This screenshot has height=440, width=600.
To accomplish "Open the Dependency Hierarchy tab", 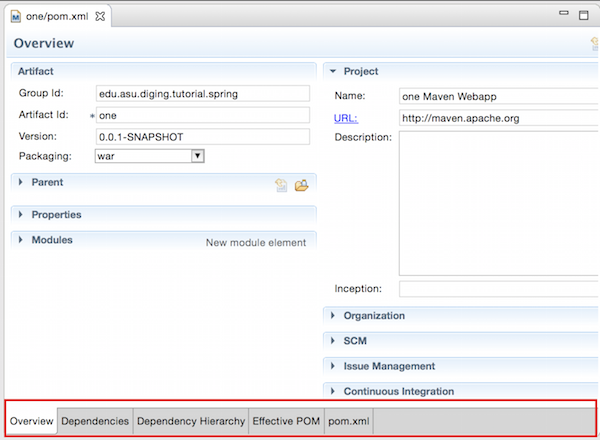I will [x=191, y=421].
